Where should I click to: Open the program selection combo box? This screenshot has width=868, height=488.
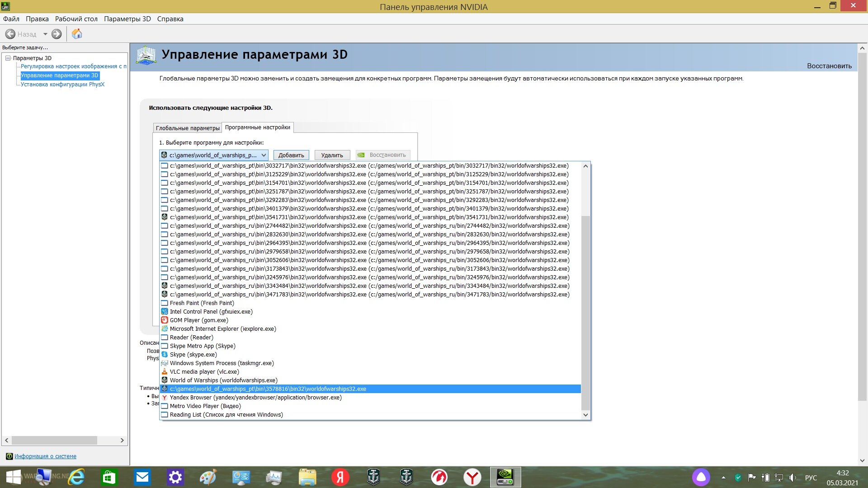pos(214,155)
